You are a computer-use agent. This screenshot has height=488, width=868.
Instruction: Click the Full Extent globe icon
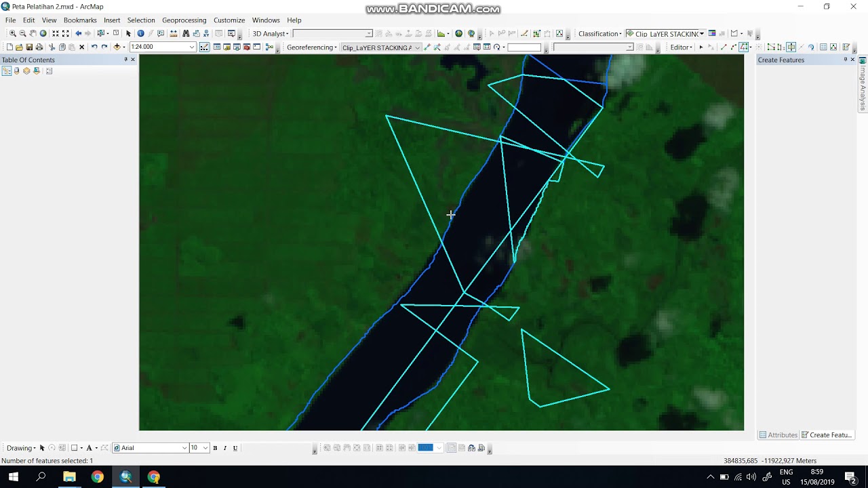(43, 33)
